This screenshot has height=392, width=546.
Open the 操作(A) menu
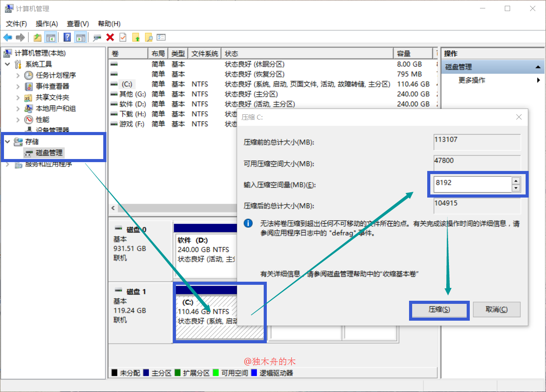pyautogui.click(x=47, y=23)
